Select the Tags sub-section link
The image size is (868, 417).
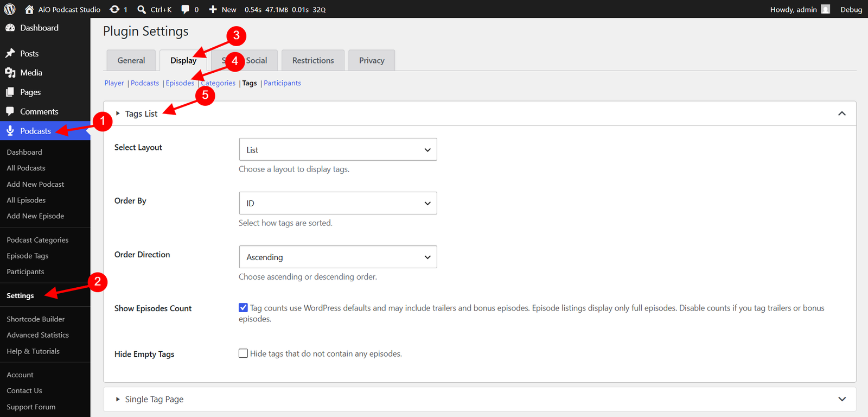250,83
